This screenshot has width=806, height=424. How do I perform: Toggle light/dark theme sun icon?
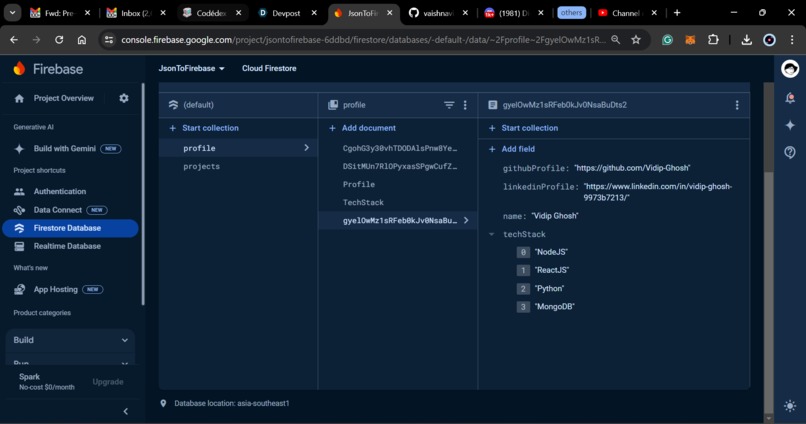click(790, 405)
